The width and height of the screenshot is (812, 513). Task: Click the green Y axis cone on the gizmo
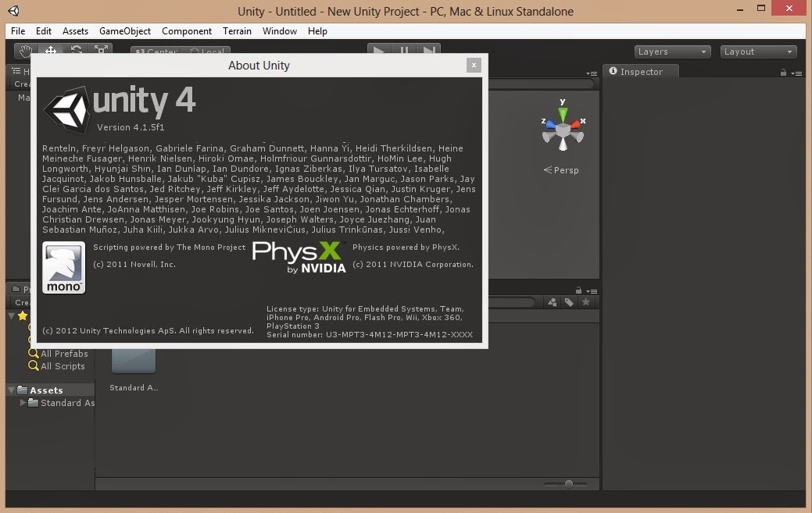[x=563, y=114]
